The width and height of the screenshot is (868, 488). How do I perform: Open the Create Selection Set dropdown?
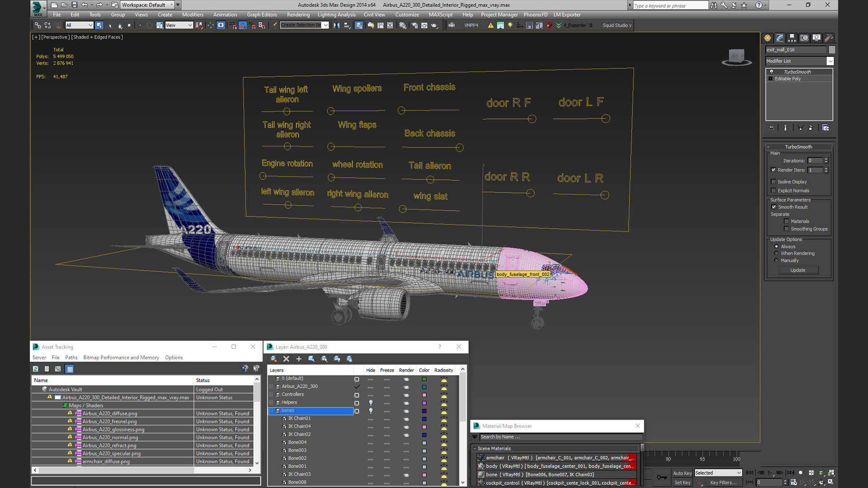(304, 25)
